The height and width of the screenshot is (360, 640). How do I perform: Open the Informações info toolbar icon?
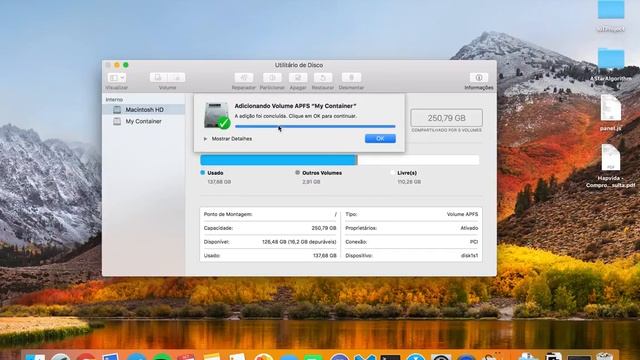[479, 78]
